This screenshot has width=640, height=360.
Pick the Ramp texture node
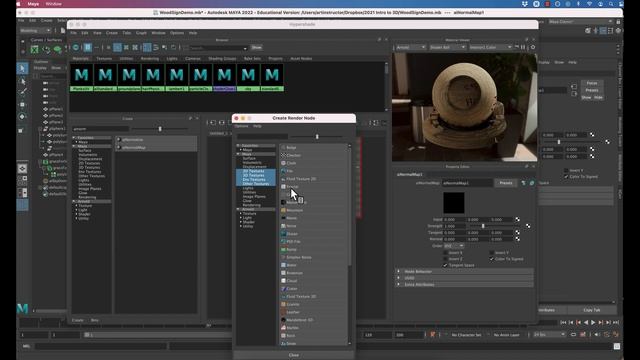[x=313, y=249]
